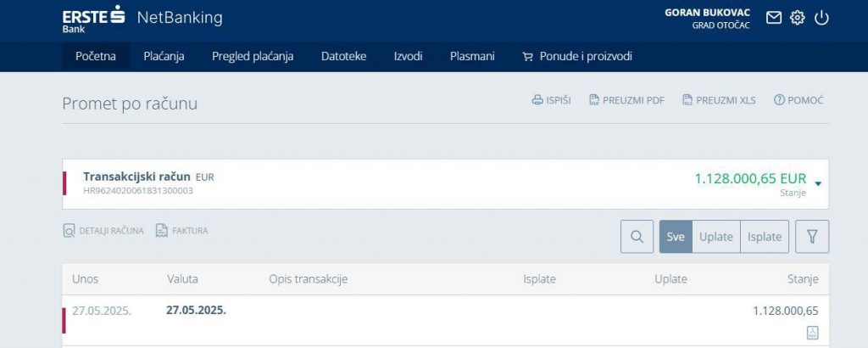Click the search magnifier button
This screenshot has height=348, width=868.
tap(637, 237)
